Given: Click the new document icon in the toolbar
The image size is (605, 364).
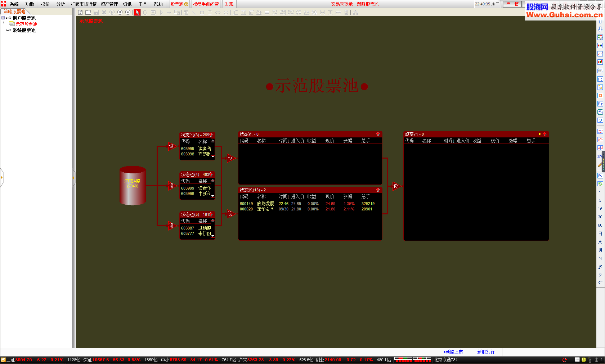Looking at the screenshot, I should click(80, 12).
